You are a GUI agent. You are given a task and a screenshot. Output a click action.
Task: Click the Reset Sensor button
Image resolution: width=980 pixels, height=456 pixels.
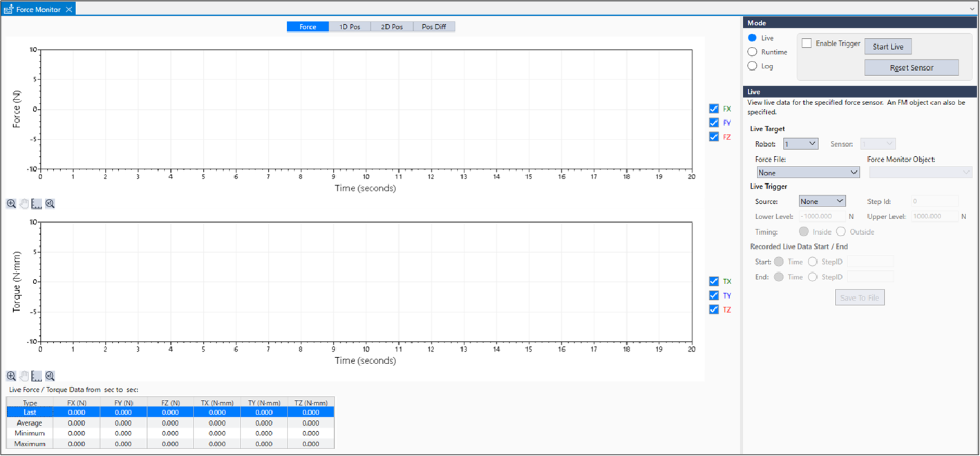point(911,68)
